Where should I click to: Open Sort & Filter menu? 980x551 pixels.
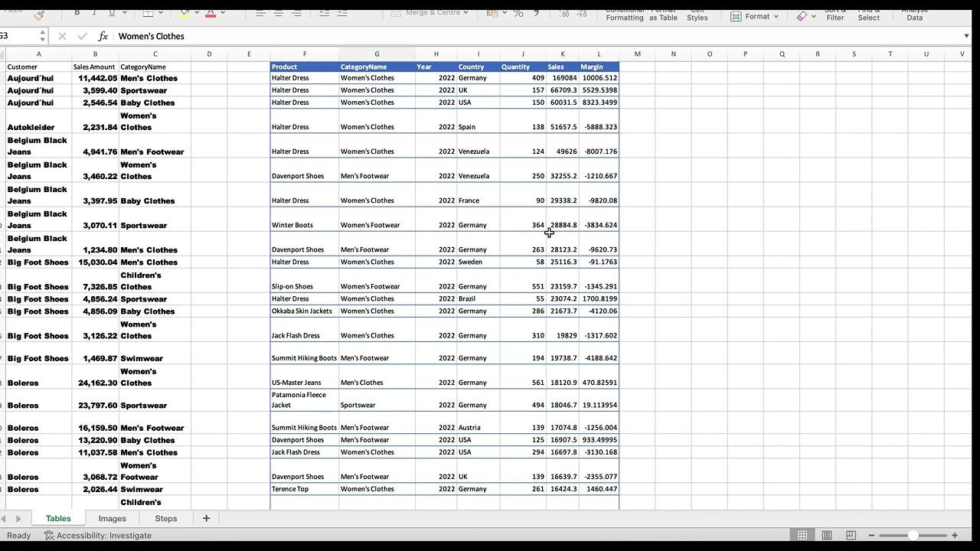[835, 15]
